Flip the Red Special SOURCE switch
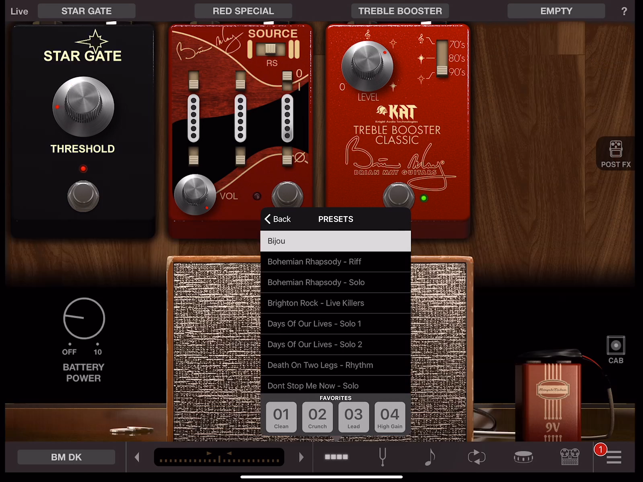Screen dimensions: 643x482 click(x=272, y=49)
